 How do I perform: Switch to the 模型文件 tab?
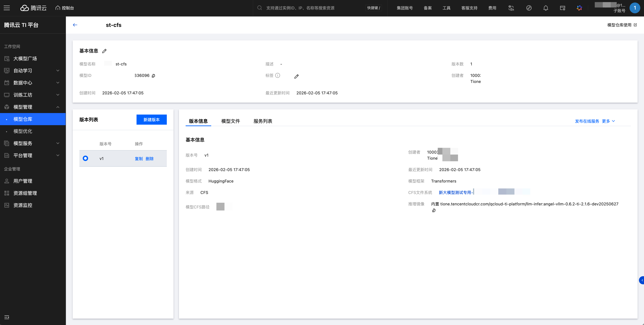click(230, 121)
